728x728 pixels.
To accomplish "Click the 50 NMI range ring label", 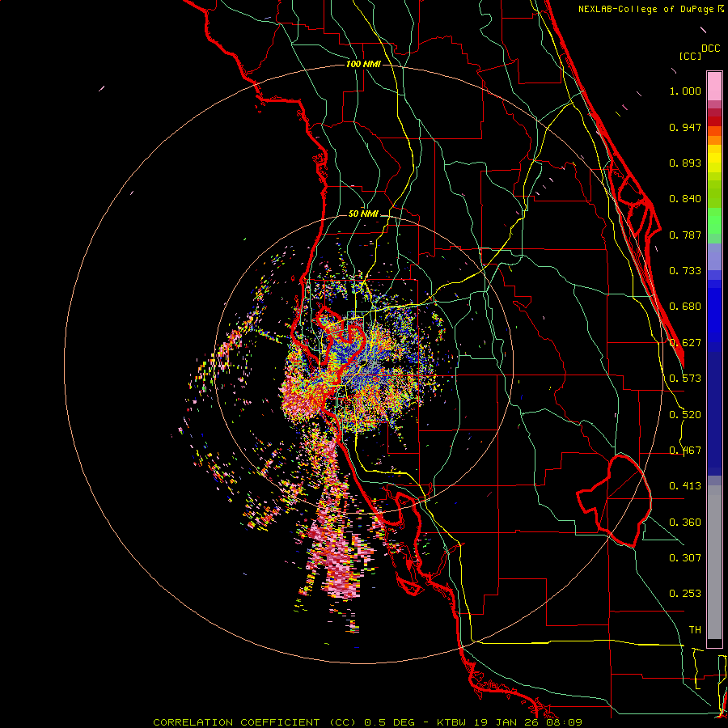I will pyautogui.click(x=363, y=214).
